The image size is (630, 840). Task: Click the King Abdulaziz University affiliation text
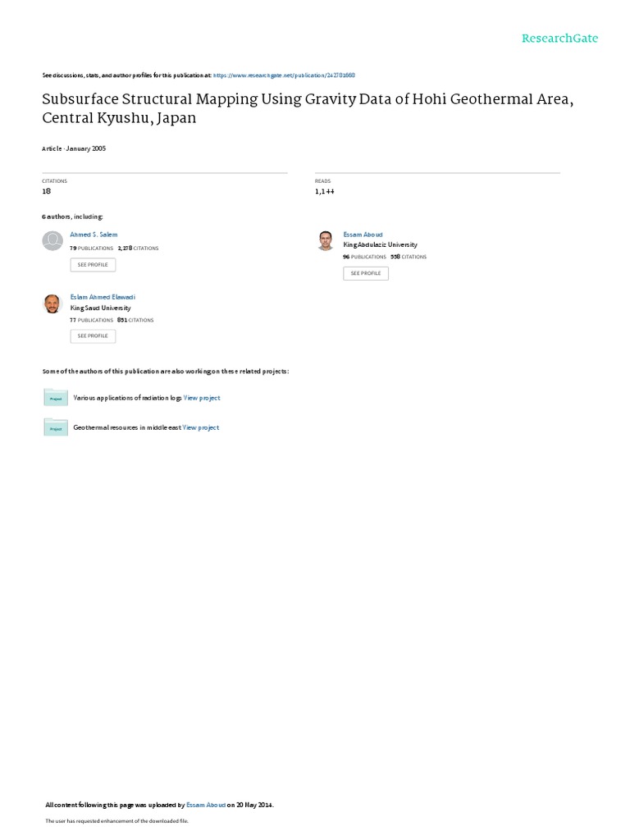(380, 244)
